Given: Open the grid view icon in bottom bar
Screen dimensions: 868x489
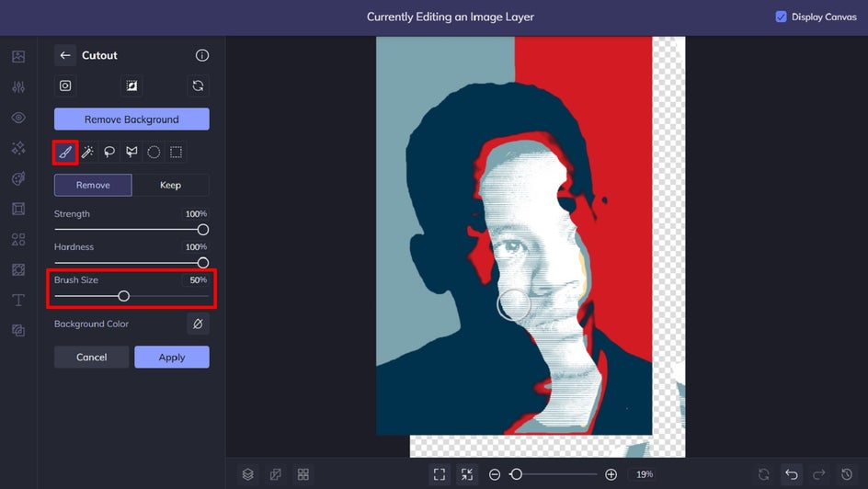Looking at the screenshot, I should pyautogui.click(x=303, y=474).
